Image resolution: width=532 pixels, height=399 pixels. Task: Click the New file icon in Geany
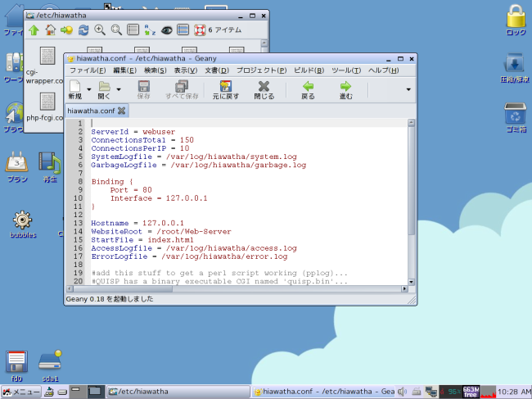[x=74, y=86]
